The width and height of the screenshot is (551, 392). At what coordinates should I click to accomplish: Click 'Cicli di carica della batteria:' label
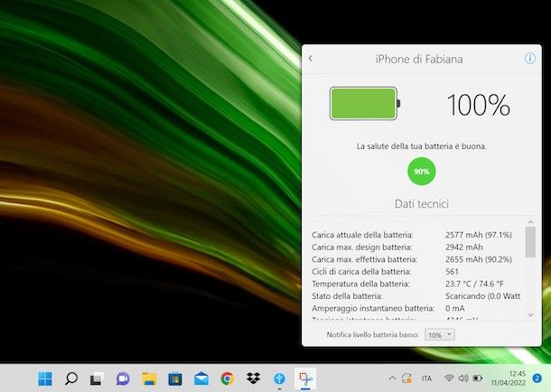[361, 272]
